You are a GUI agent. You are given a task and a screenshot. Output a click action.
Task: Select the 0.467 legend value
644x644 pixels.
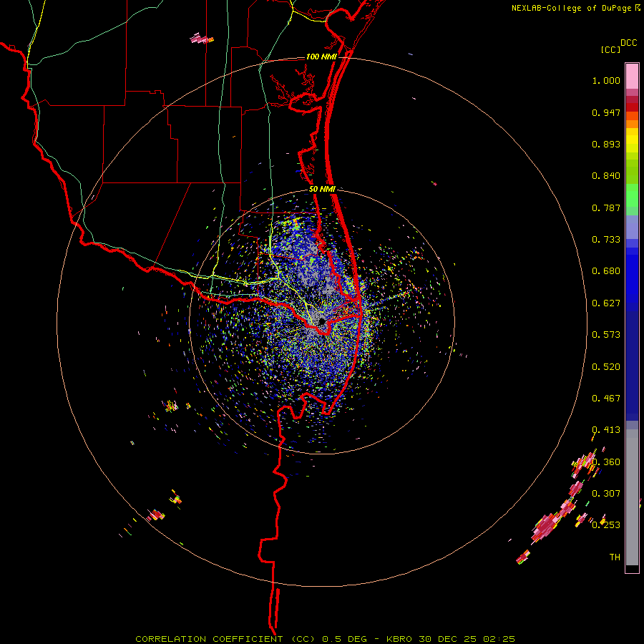tap(606, 399)
